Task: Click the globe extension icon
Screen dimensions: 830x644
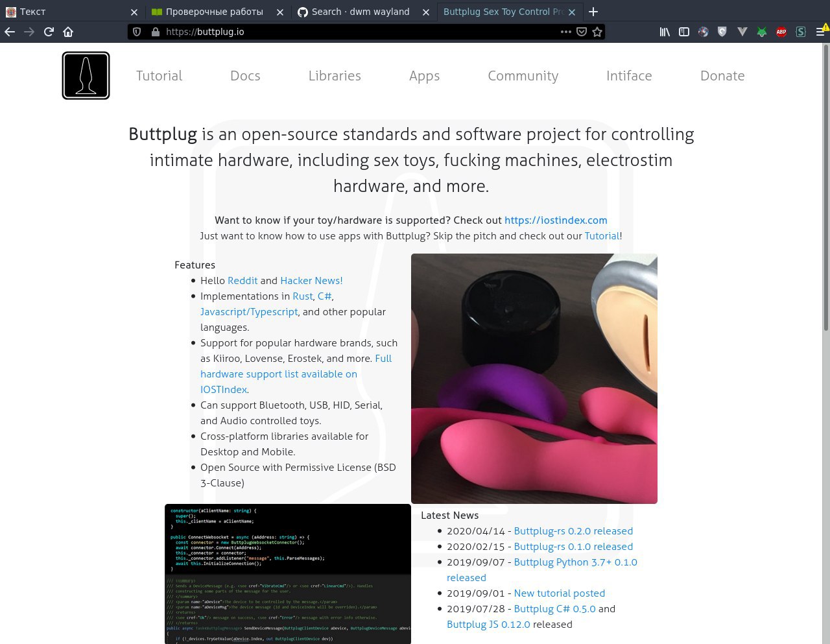Action: click(x=704, y=32)
